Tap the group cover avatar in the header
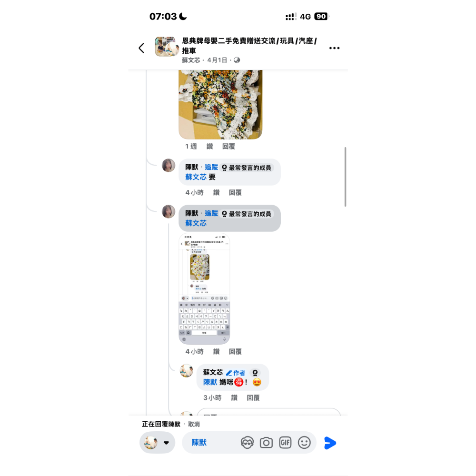The width and height of the screenshot is (476, 476). (x=167, y=47)
